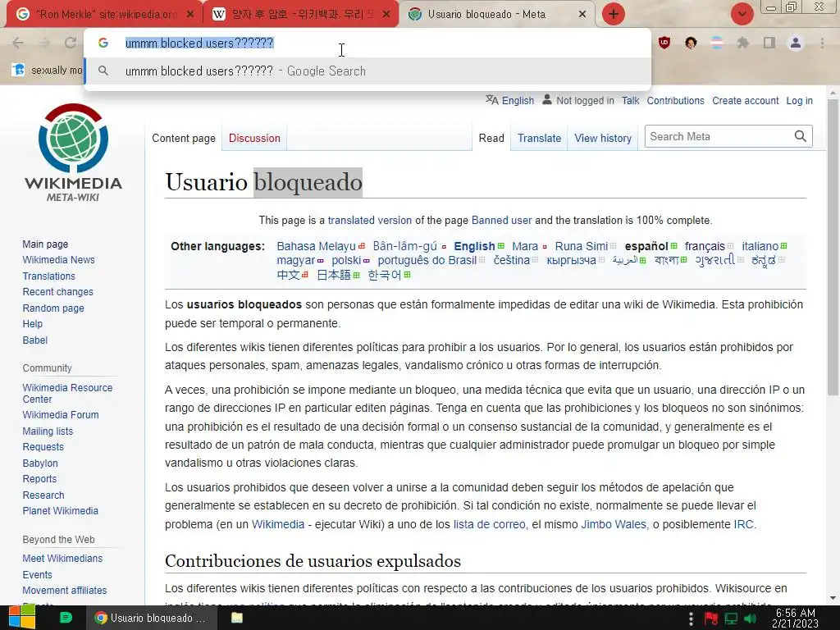Screen dimensions: 840x630
Task: Click the volume speaker tray icon
Action: (x=751, y=619)
